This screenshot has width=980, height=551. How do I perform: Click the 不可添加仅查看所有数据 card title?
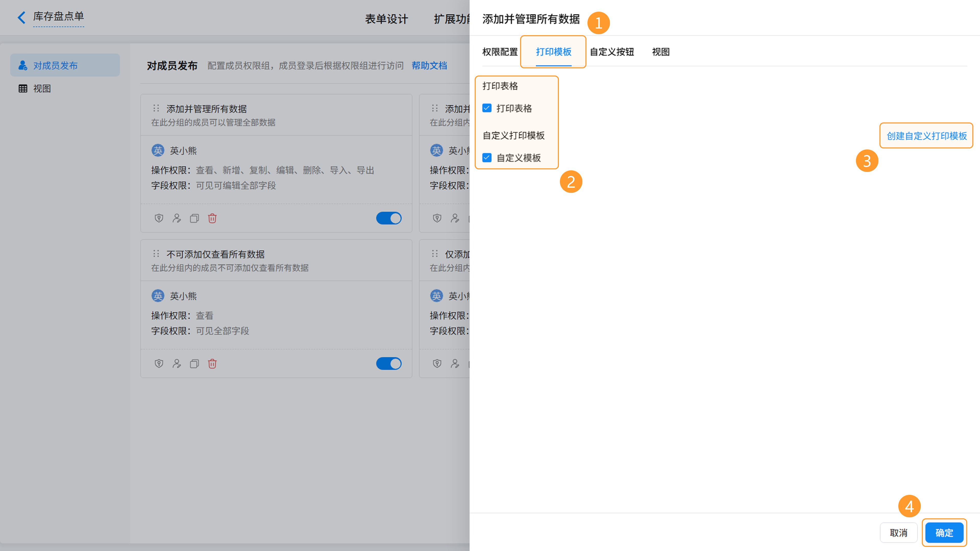coord(215,254)
